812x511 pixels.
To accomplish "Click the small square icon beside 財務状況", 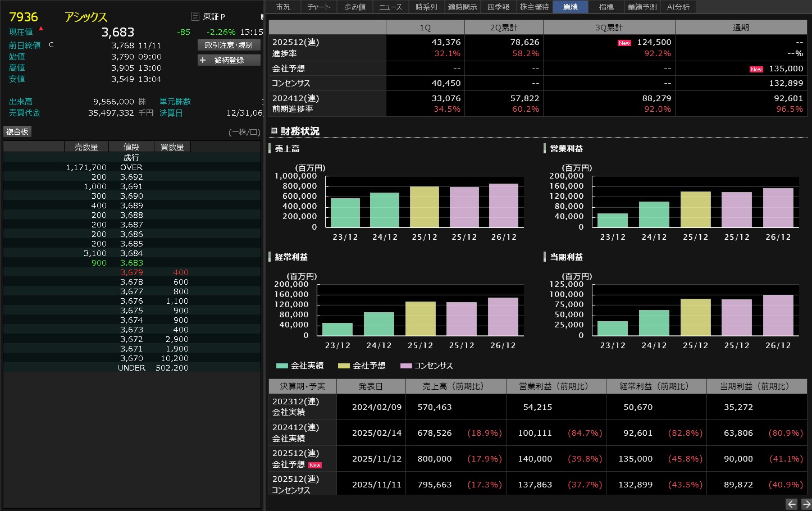I will [x=274, y=131].
